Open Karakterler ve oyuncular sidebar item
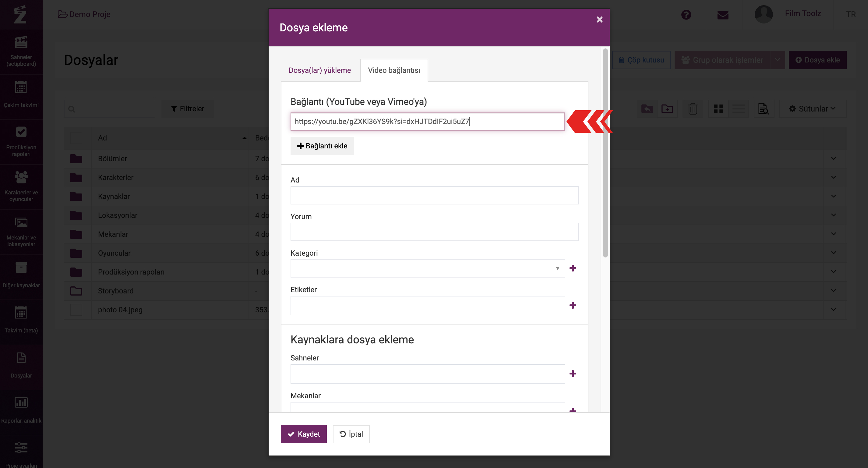Viewport: 868px width, 468px height. pyautogui.click(x=21, y=187)
